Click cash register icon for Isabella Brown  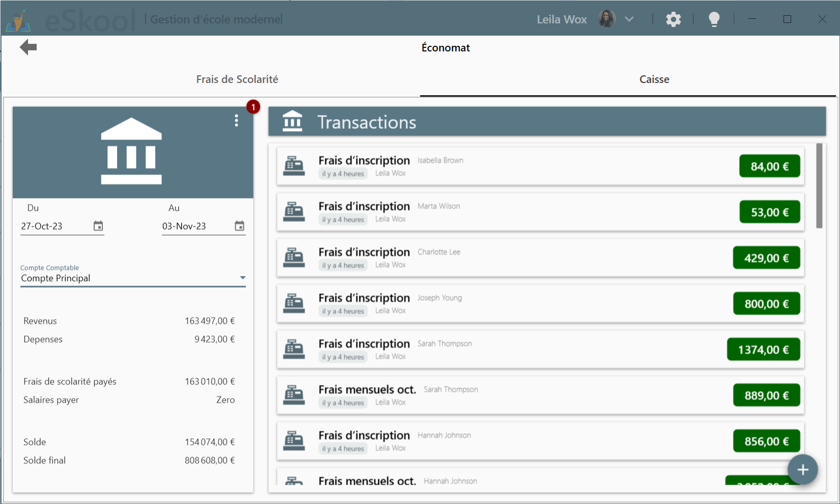pos(294,166)
